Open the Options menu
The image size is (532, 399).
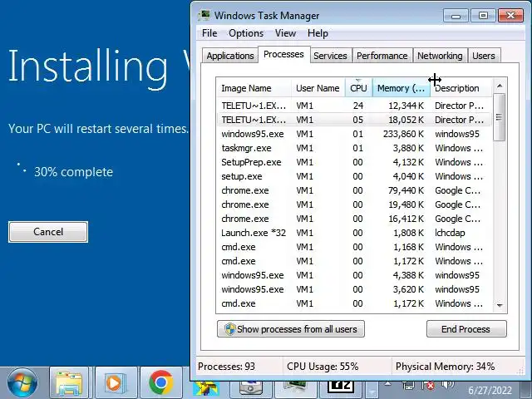pyautogui.click(x=246, y=33)
